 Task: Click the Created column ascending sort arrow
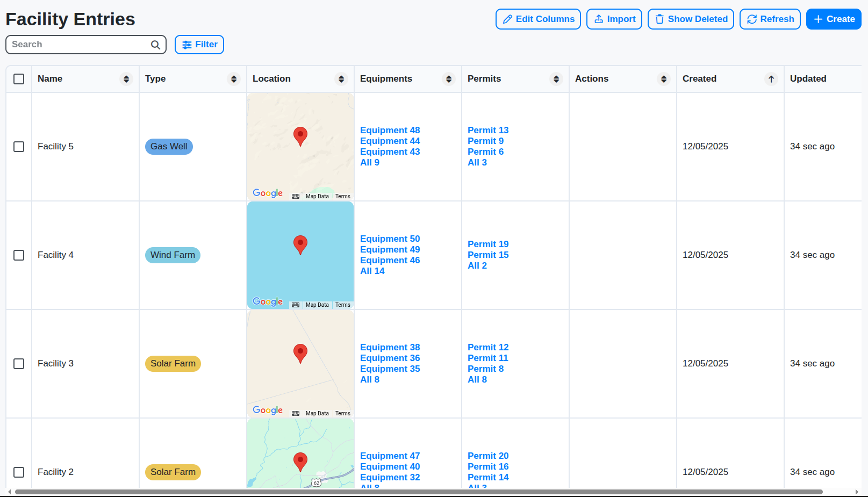pos(771,78)
